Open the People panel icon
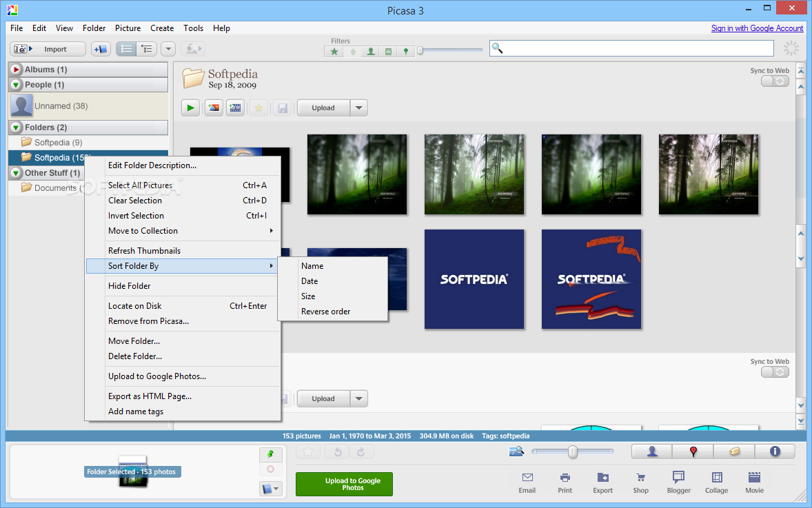Viewport: 812px width, 508px height. [652, 451]
